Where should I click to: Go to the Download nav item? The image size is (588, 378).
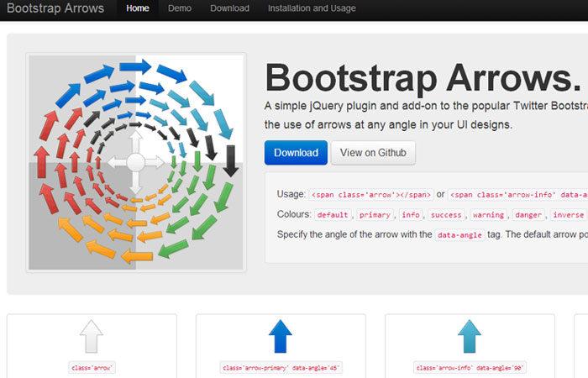[229, 8]
